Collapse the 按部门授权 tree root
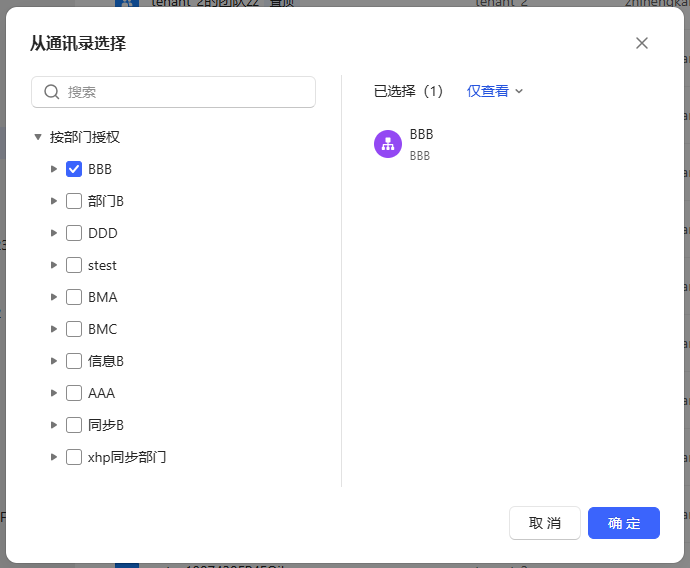This screenshot has height=568, width=690. tap(38, 137)
